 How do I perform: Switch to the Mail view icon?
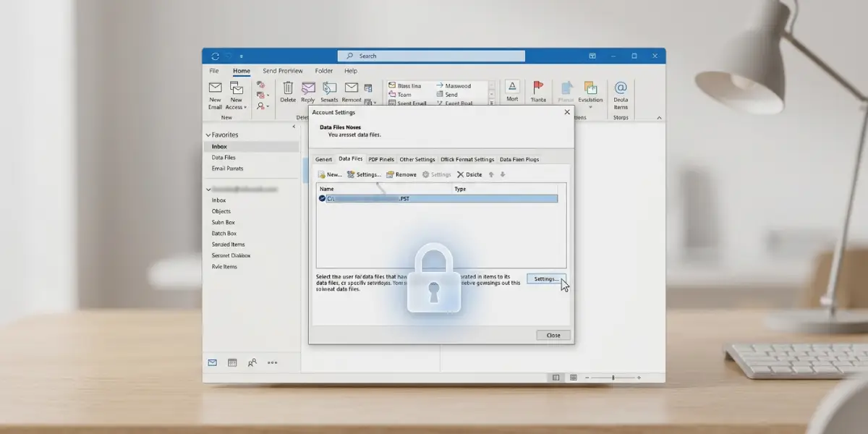(213, 362)
